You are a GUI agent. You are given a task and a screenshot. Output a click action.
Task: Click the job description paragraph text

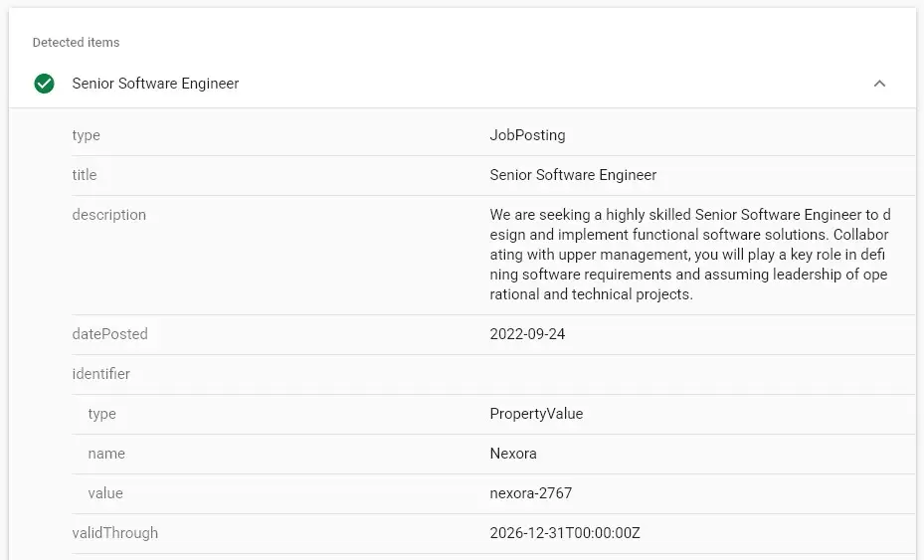(x=689, y=255)
